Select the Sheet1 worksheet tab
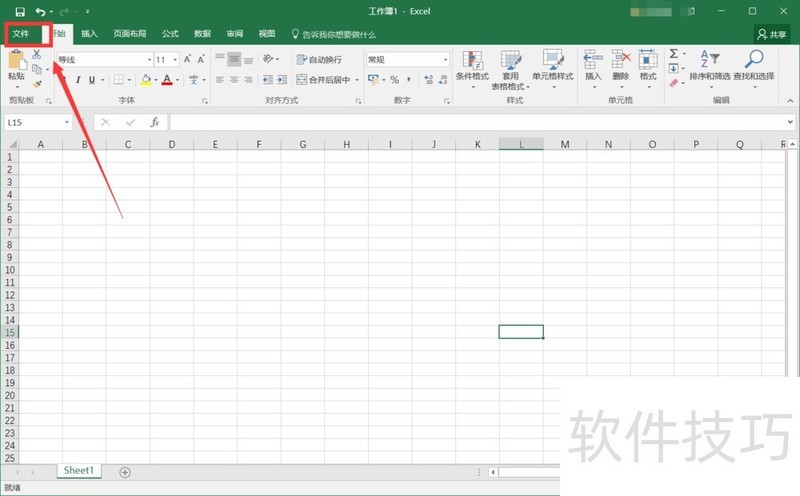Image resolution: width=800 pixels, height=496 pixels. (79, 470)
